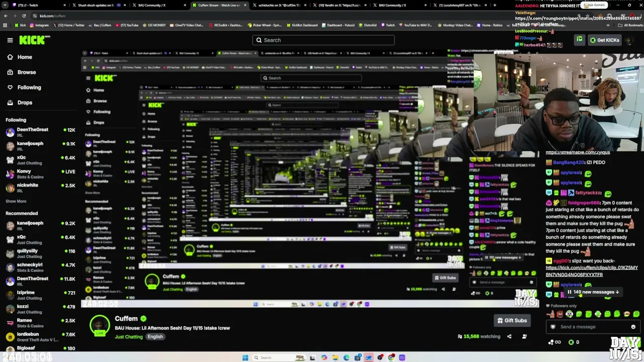The width and height of the screenshot is (644, 362).
Task: Open the KickBot Dashboard bookmark
Action: coord(302,25)
